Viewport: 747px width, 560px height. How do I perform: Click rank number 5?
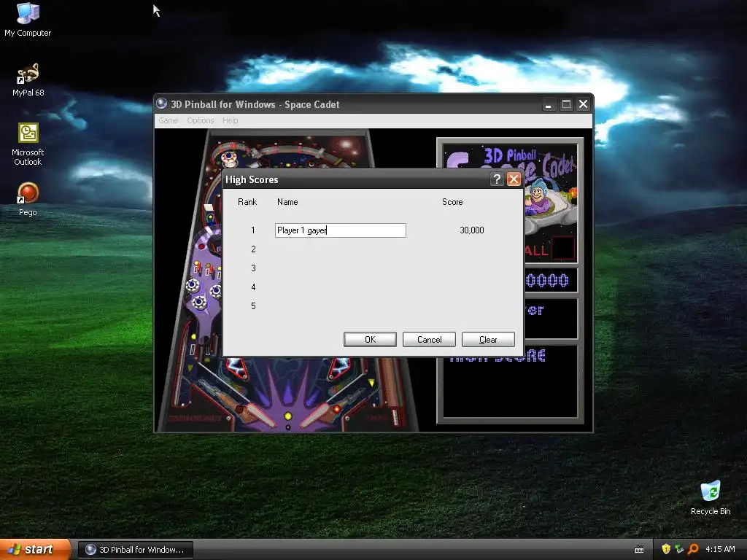[x=253, y=306]
